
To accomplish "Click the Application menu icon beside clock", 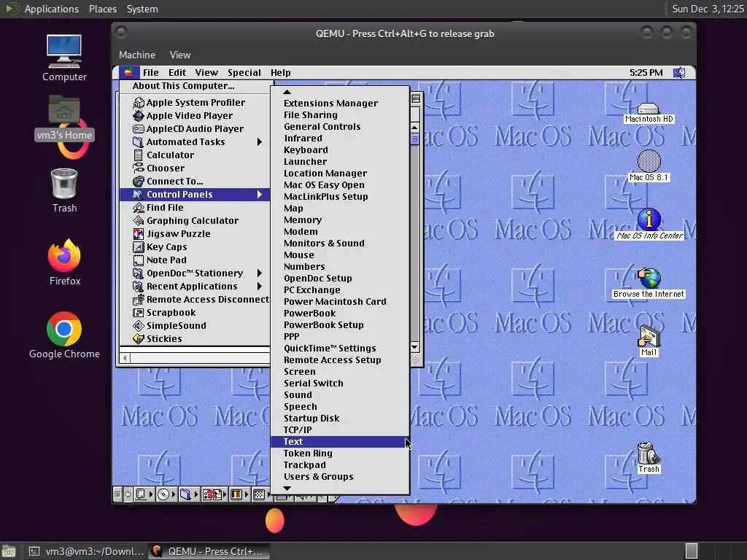I will pyautogui.click(x=679, y=72).
